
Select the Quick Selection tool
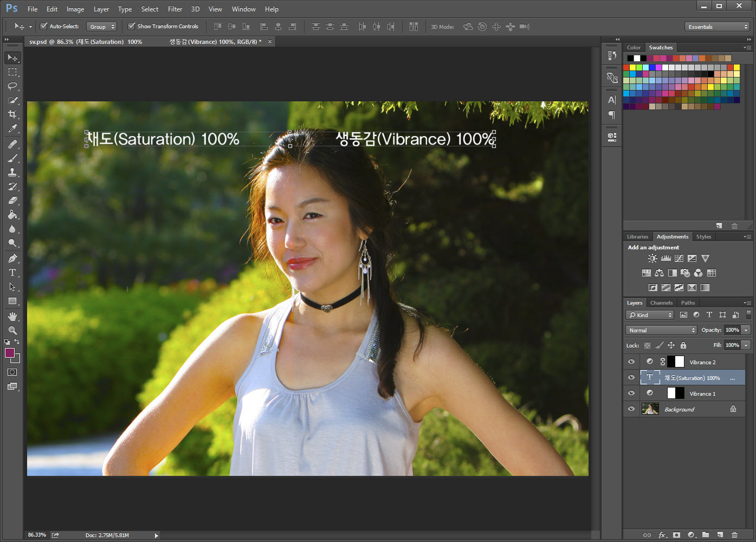[12, 100]
